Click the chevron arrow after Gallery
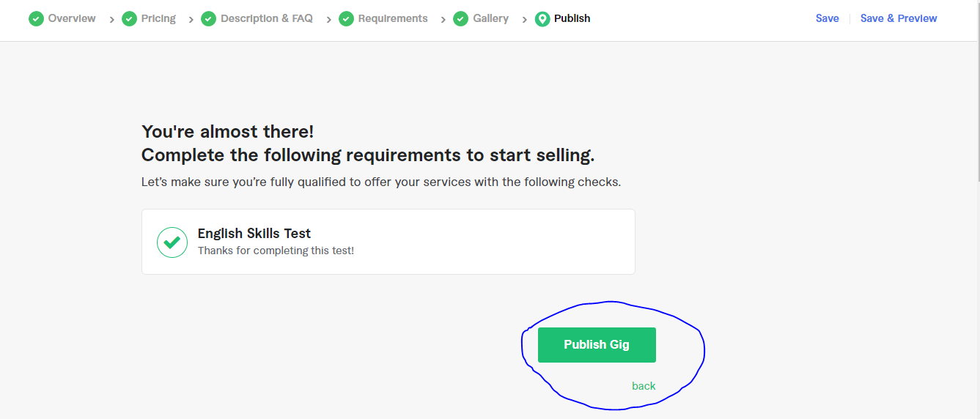This screenshot has width=980, height=419. point(525,20)
